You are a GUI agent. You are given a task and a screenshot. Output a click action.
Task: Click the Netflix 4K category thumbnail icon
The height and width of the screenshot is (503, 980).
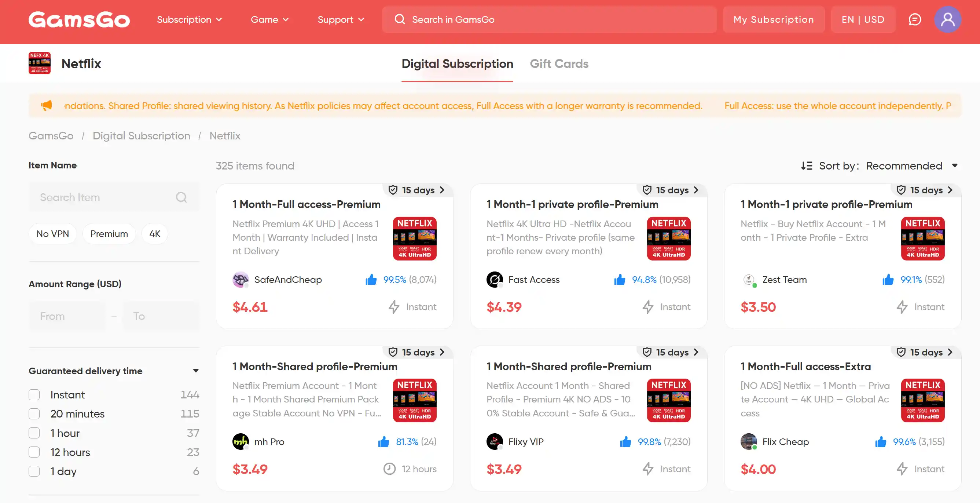pos(40,63)
